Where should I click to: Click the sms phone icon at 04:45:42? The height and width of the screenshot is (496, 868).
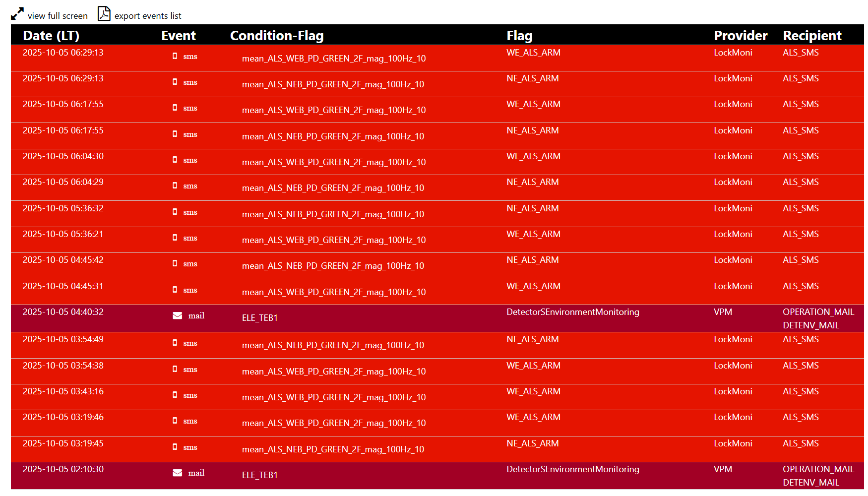pos(175,263)
